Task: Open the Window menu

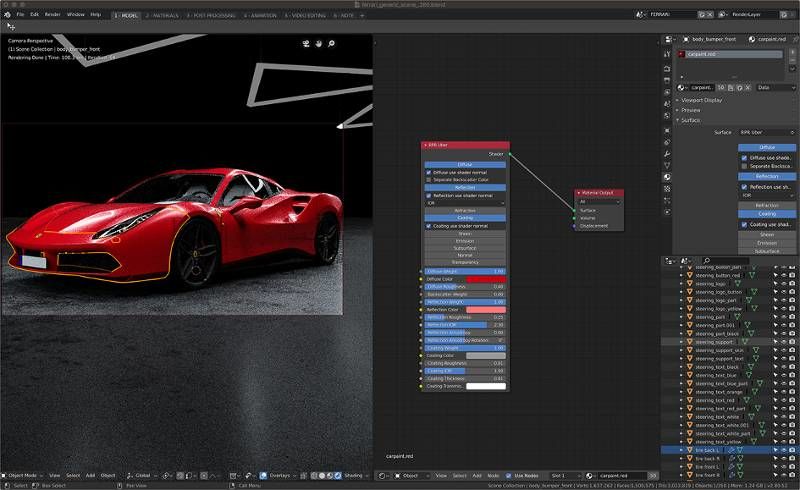Action: [76, 15]
